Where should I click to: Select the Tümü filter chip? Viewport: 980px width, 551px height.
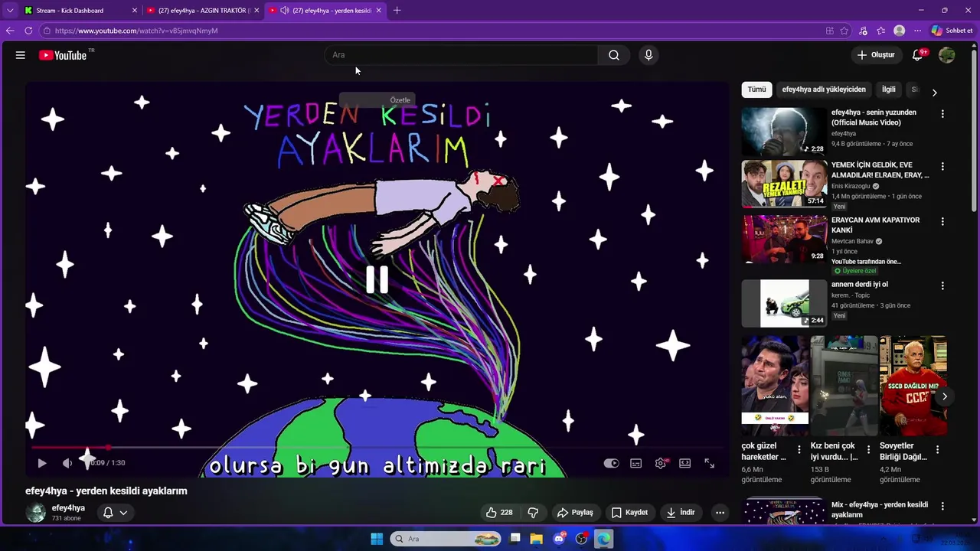[x=756, y=90]
